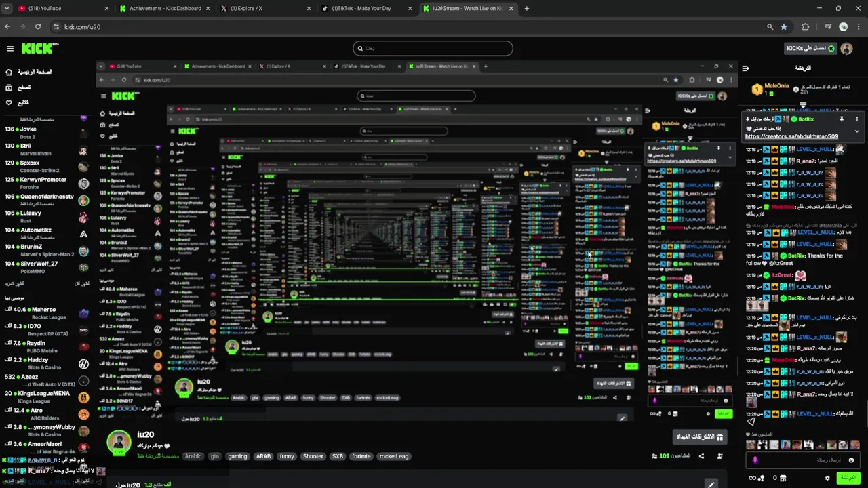Select the gaming tag
This screenshot has height=488, width=868.
(x=237, y=456)
